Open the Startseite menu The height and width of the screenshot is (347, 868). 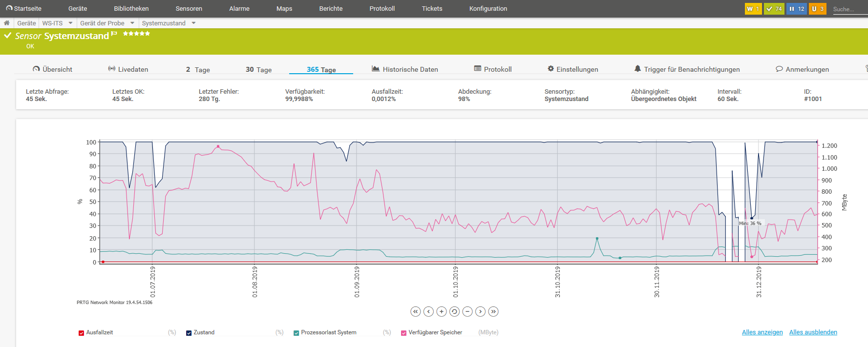[x=23, y=9]
